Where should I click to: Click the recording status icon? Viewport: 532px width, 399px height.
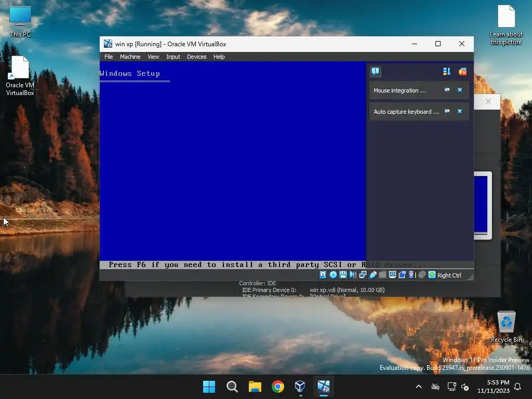pos(402,275)
